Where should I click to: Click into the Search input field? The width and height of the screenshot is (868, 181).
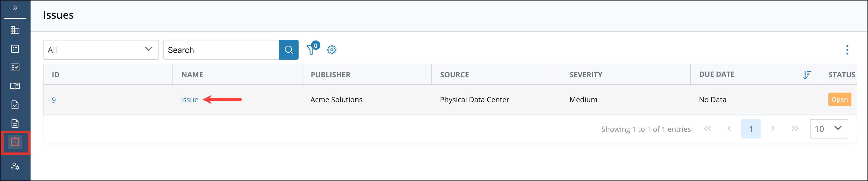(x=221, y=50)
